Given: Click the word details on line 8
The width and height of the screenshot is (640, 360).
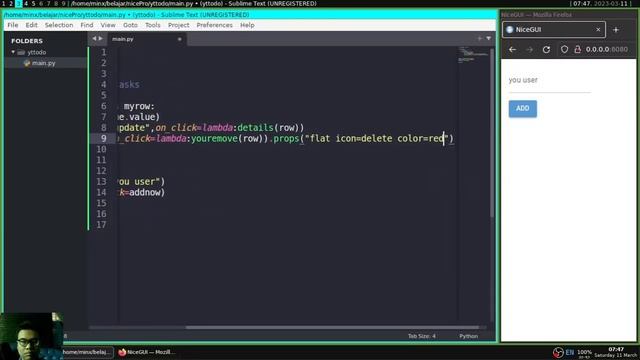Looking at the screenshot, I should click(x=255, y=128).
